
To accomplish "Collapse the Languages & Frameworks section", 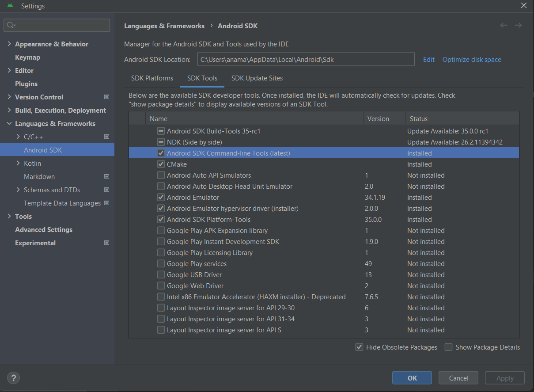I will 9,123.
